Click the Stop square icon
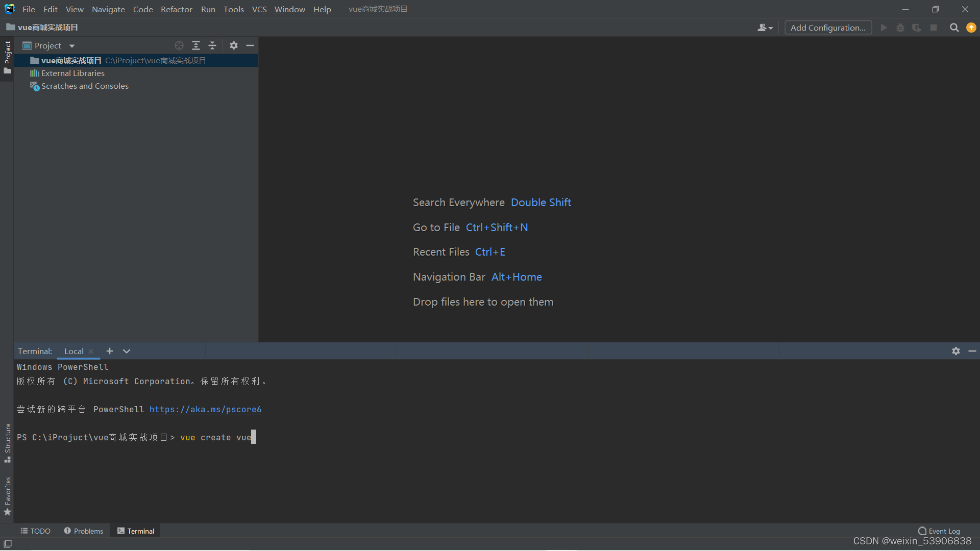Viewport: 980px width, 551px height. point(934,28)
